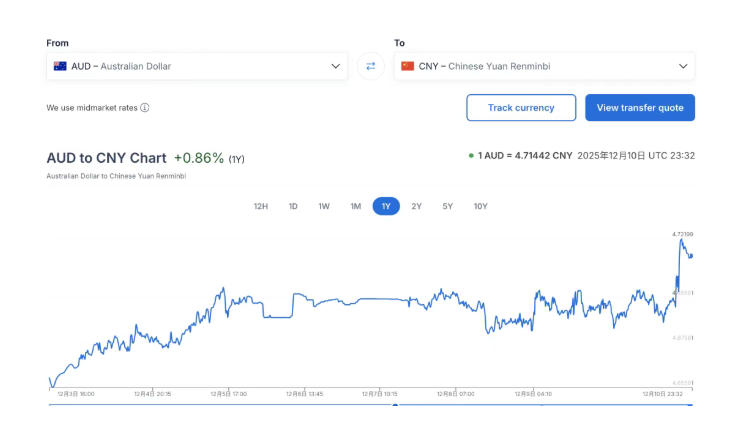Viewport: 751px width, 427px height.
Task: Switch chart to 1W range
Action: [x=324, y=206]
